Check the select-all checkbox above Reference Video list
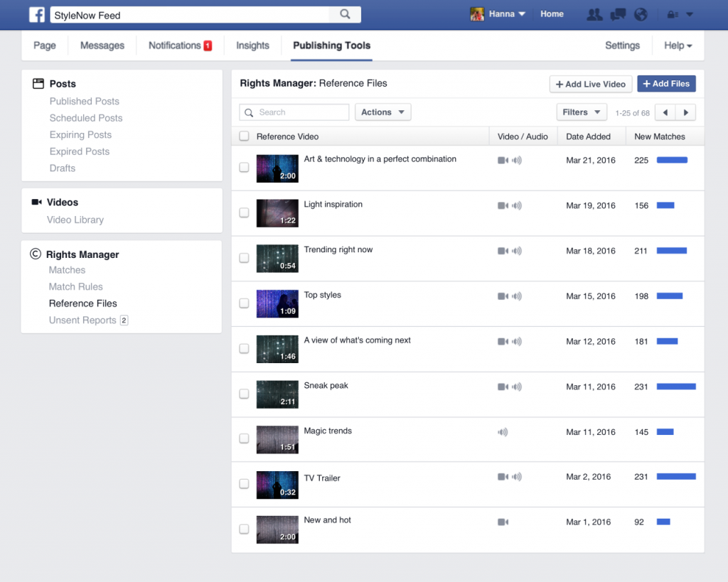The width and height of the screenshot is (728, 582). click(x=244, y=136)
